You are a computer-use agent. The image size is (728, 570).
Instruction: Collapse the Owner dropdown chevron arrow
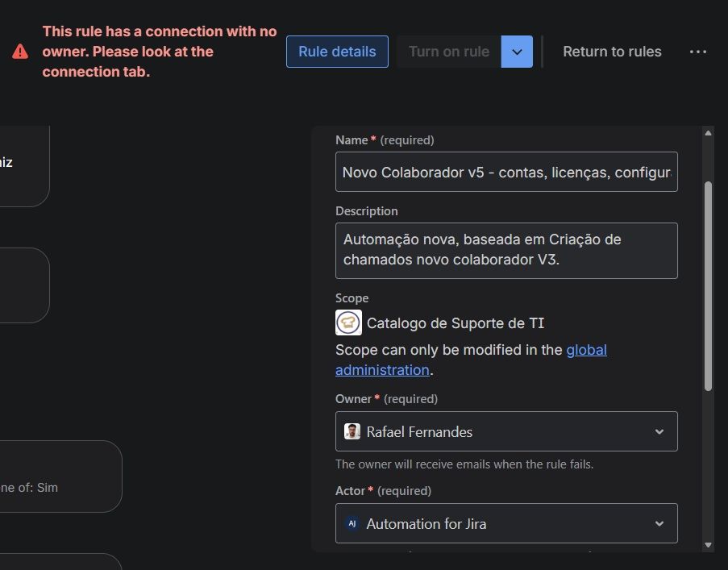658,431
